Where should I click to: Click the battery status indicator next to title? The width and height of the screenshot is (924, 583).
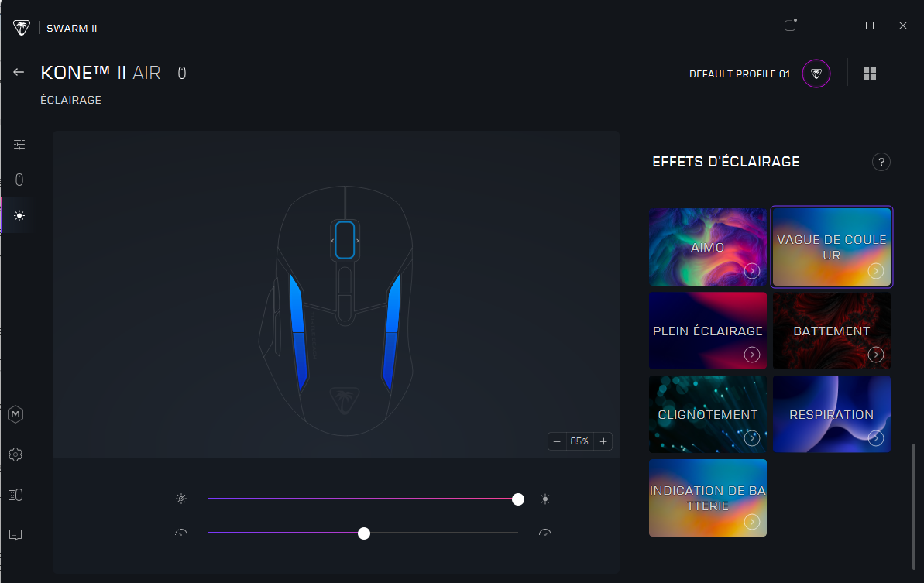coord(181,72)
